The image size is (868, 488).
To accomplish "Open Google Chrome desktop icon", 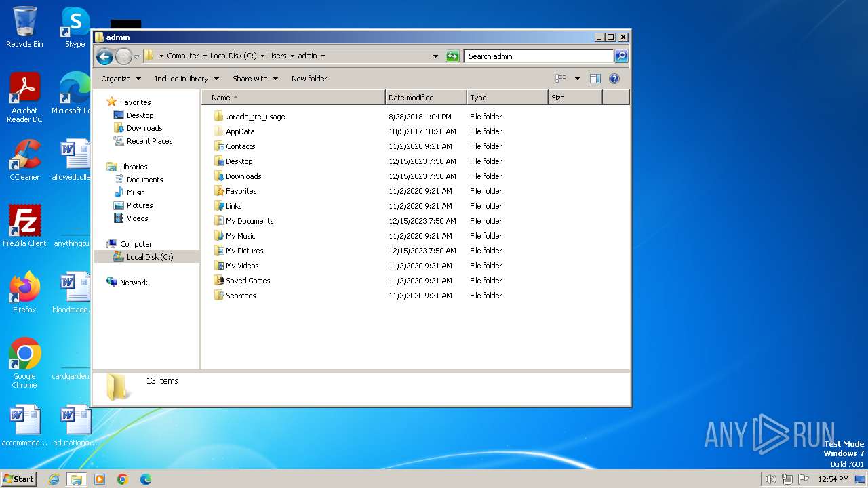I will 24,363.
